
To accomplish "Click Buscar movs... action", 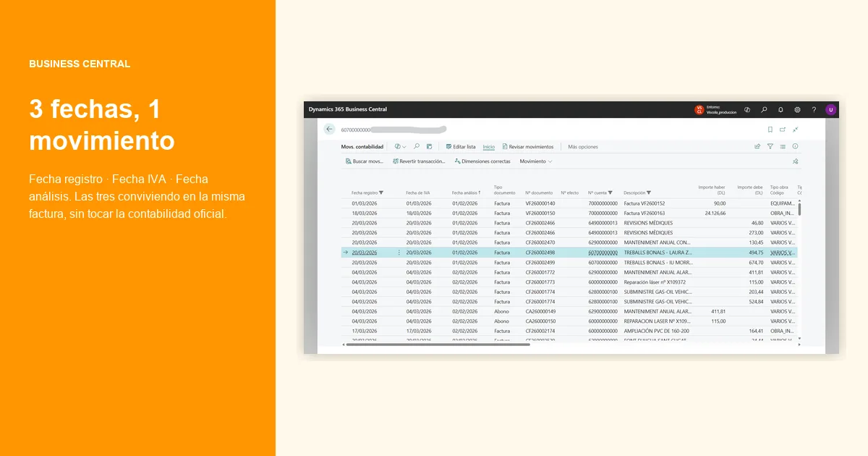I will (365, 161).
